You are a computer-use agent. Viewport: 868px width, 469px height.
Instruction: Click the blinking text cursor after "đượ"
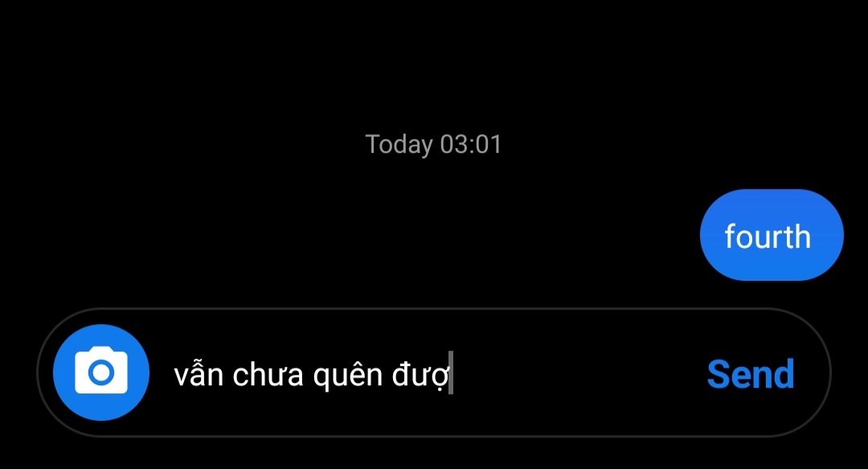[x=451, y=372]
